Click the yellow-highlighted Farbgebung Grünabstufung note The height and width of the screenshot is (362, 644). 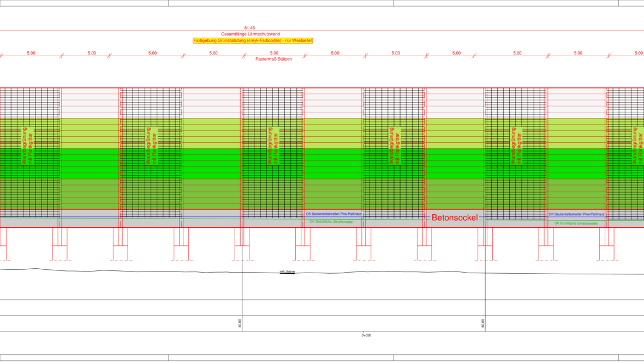coord(253,41)
